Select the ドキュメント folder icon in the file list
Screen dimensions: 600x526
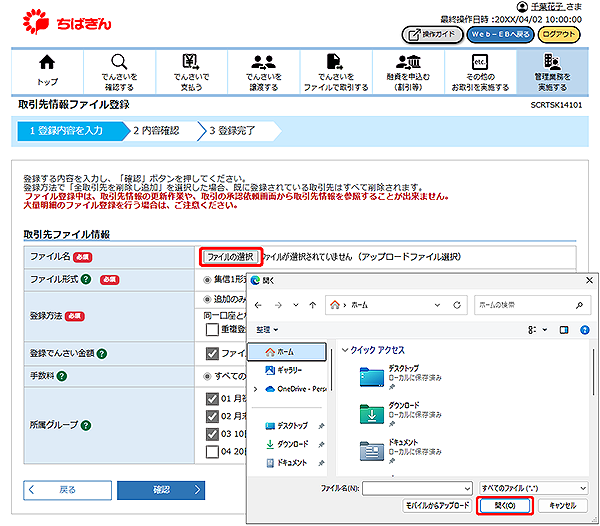coord(372,451)
